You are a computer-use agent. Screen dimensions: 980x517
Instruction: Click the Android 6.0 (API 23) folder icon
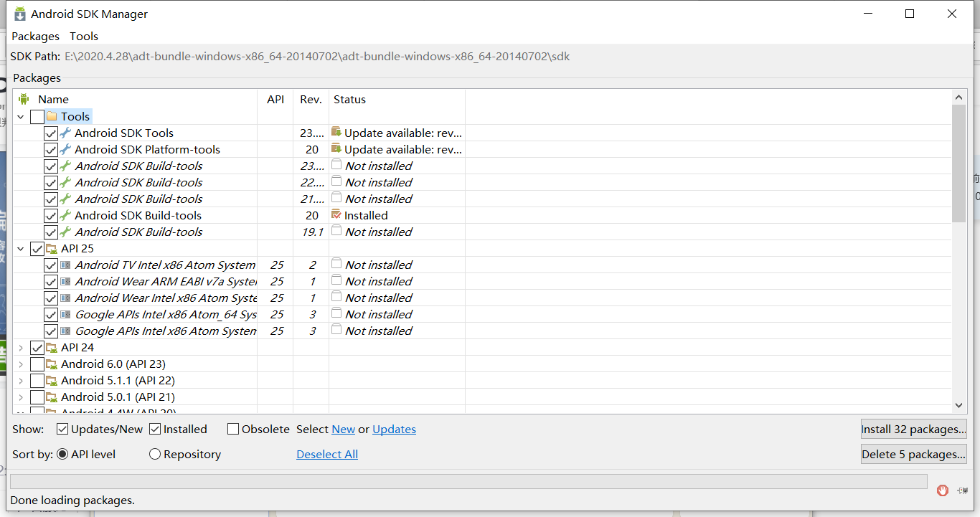52,364
